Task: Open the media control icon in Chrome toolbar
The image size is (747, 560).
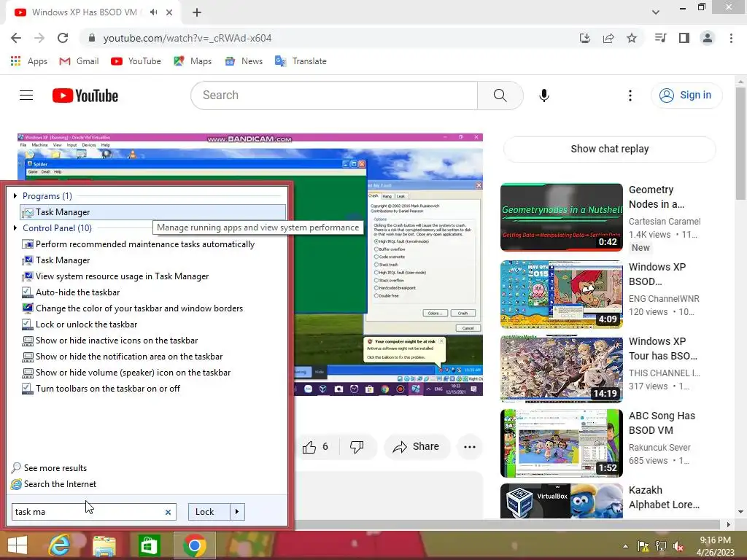Action: pyautogui.click(x=660, y=38)
